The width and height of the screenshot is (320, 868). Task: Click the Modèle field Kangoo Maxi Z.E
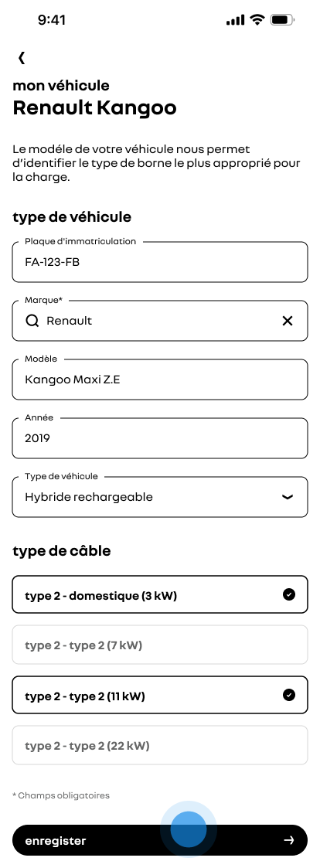pyautogui.click(x=160, y=380)
